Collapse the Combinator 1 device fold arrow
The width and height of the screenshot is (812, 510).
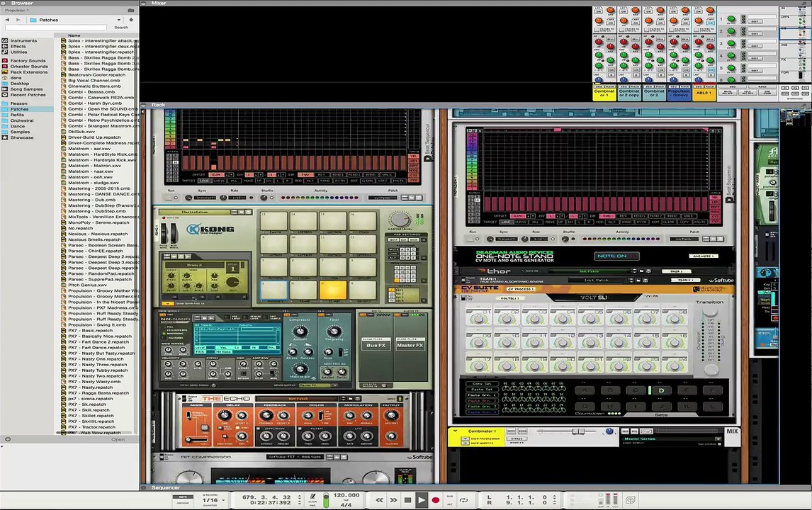456,431
